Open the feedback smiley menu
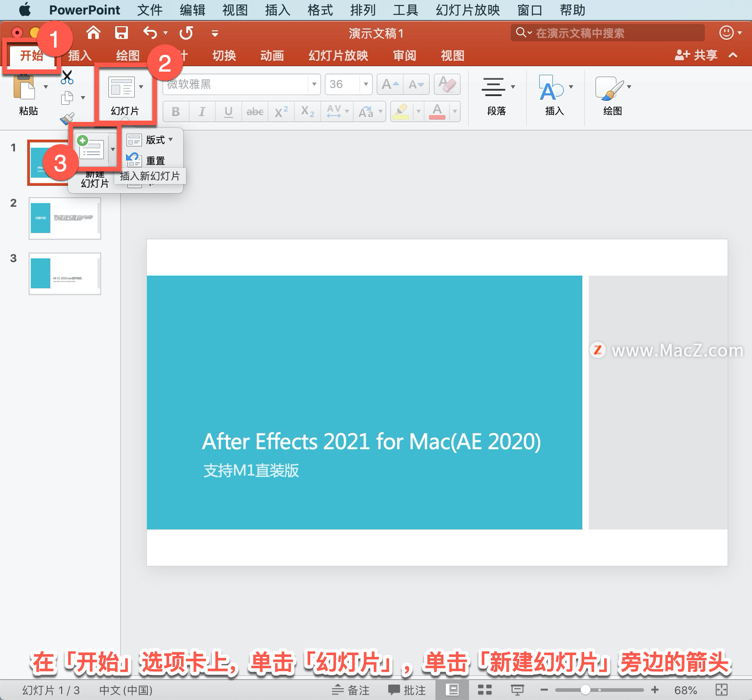 [730, 33]
